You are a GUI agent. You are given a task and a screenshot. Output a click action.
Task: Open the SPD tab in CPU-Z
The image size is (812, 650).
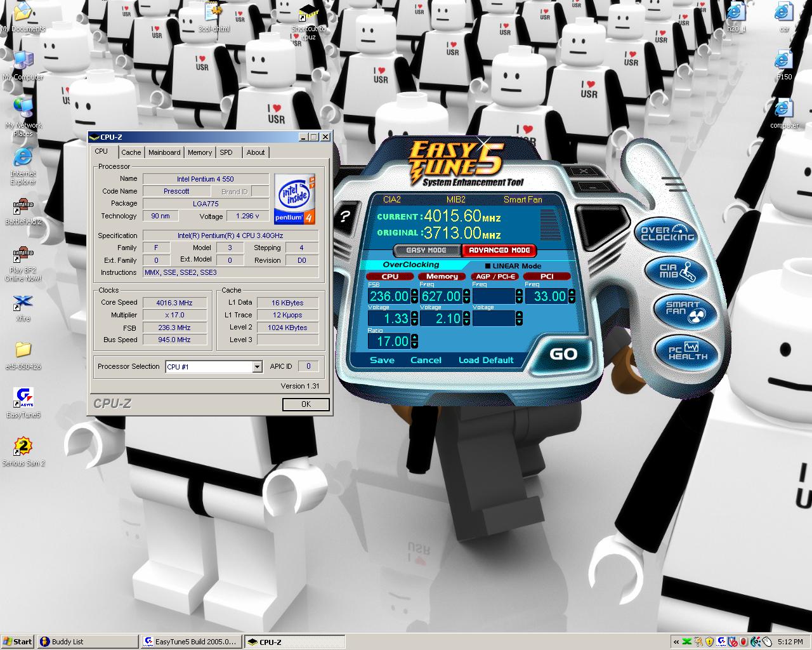click(226, 152)
